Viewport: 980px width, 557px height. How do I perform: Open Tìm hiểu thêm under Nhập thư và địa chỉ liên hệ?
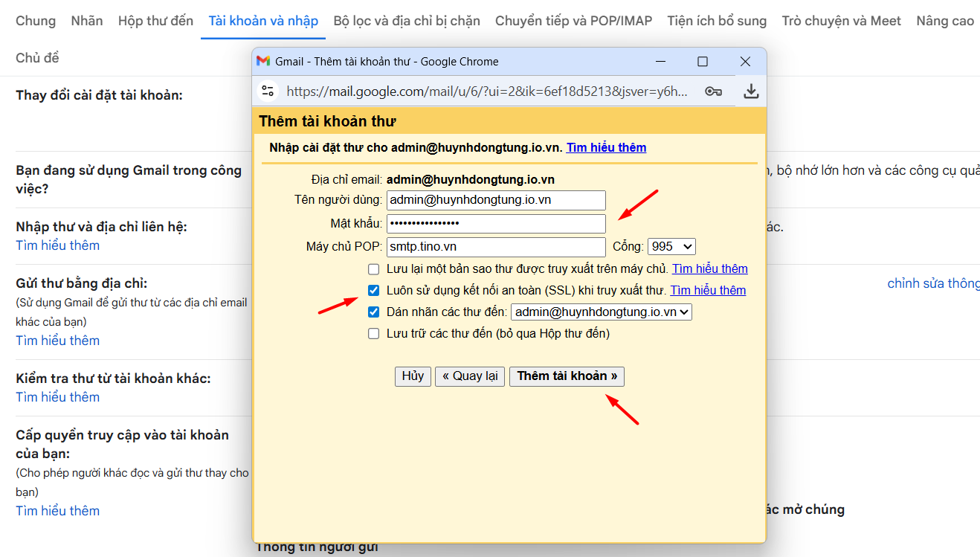(x=57, y=245)
